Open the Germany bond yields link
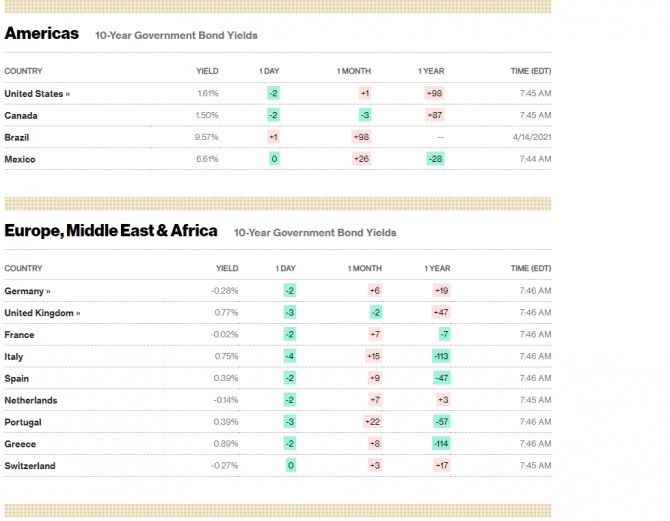 coord(27,291)
